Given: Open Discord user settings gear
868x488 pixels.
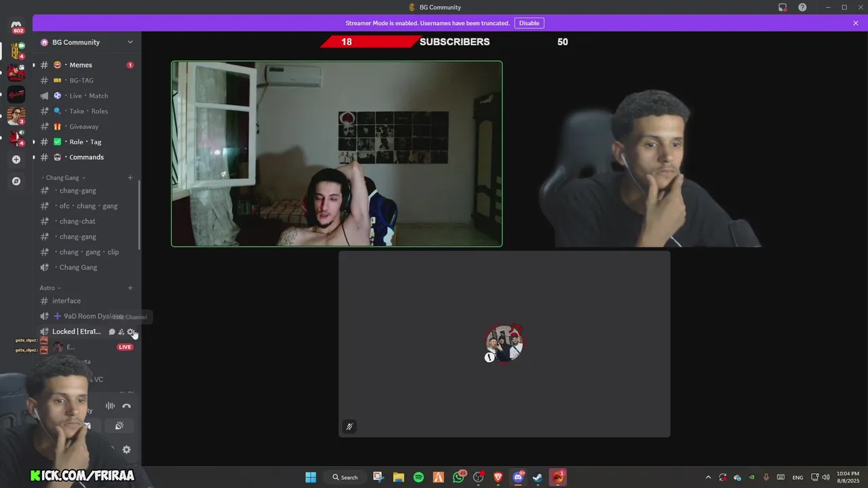Looking at the screenshot, I should point(126,449).
